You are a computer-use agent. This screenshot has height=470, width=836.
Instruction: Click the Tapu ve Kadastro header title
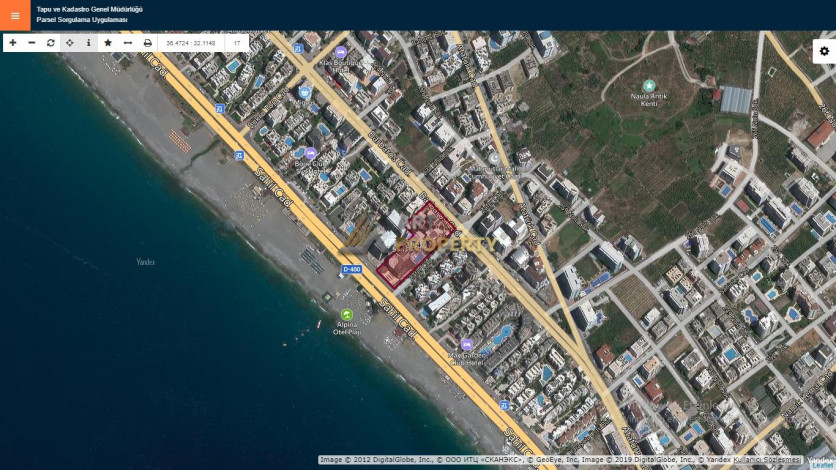point(89,9)
